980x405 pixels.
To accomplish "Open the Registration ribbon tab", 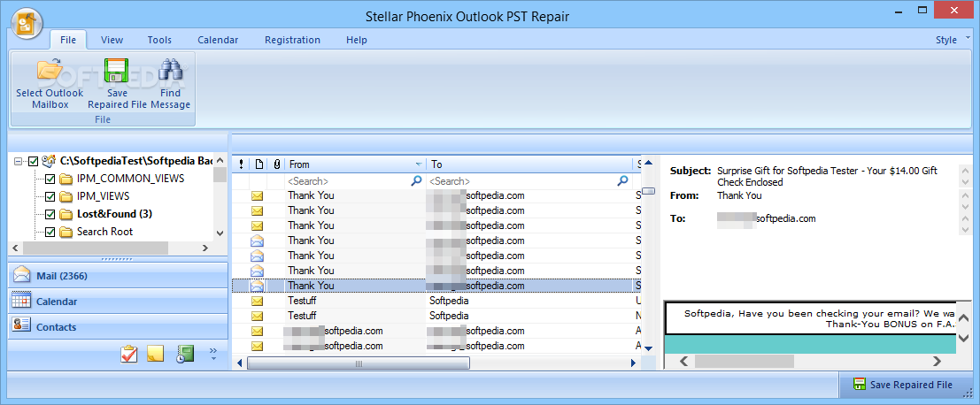I will click(292, 40).
